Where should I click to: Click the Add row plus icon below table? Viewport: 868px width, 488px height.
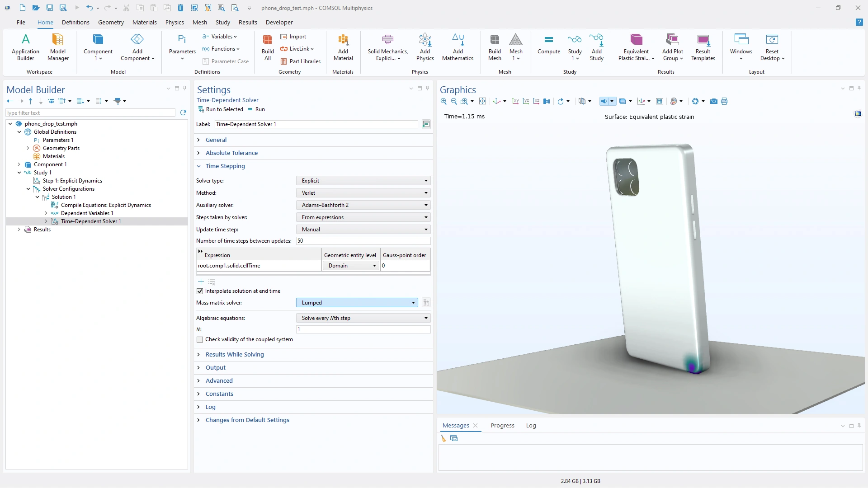coord(201,282)
